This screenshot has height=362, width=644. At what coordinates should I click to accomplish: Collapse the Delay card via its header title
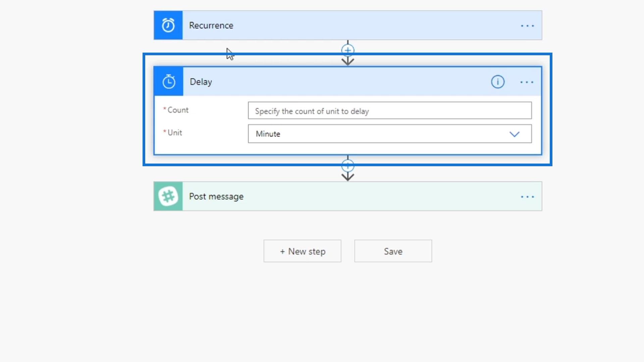(x=201, y=82)
